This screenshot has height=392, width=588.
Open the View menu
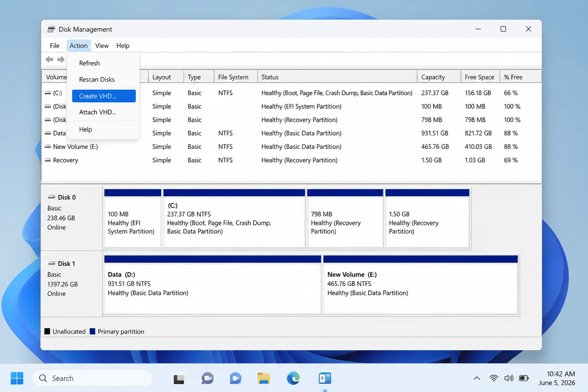[x=102, y=46]
